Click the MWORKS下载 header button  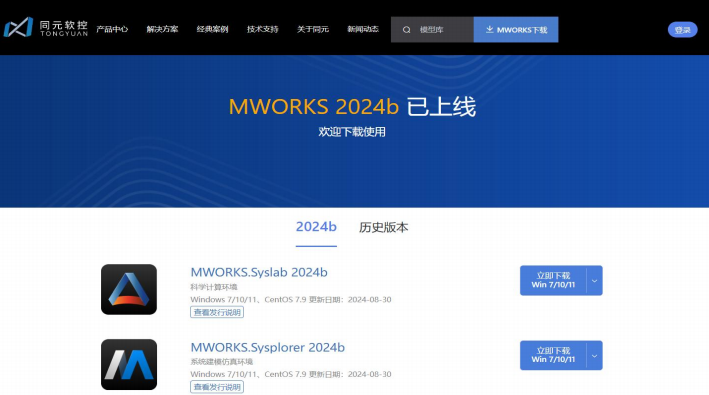(x=516, y=29)
